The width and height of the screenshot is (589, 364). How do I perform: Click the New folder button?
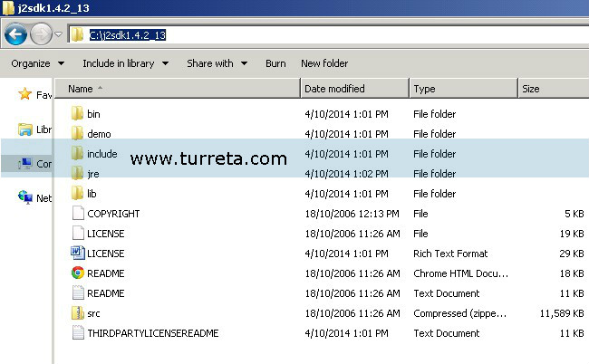click(x=324, y=63)
